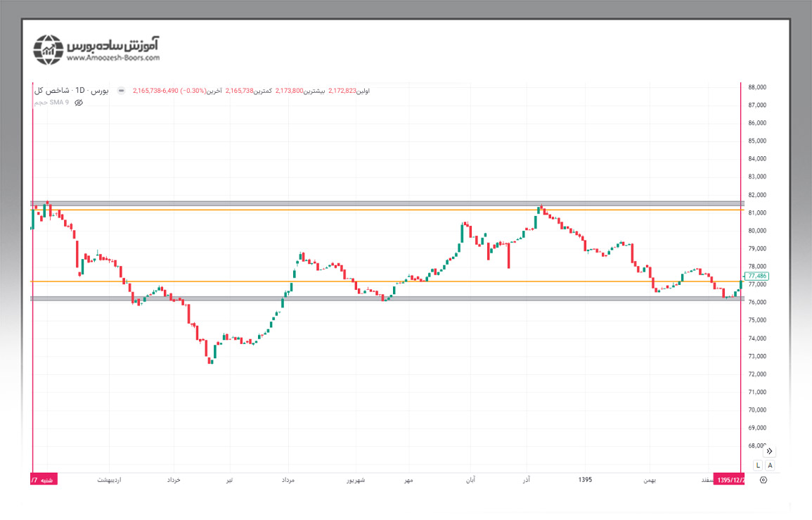Click the آموزش ساده بورس logo text

[x=114, y=44]
